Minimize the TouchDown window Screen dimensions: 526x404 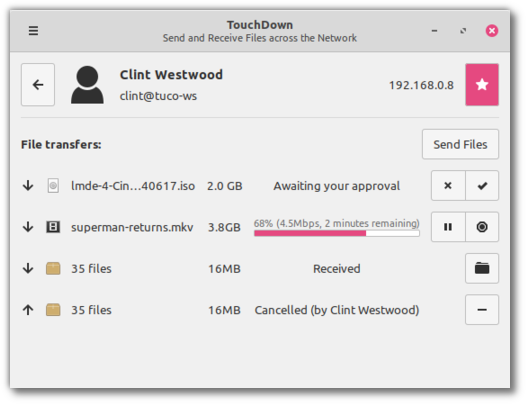point(434,31)
